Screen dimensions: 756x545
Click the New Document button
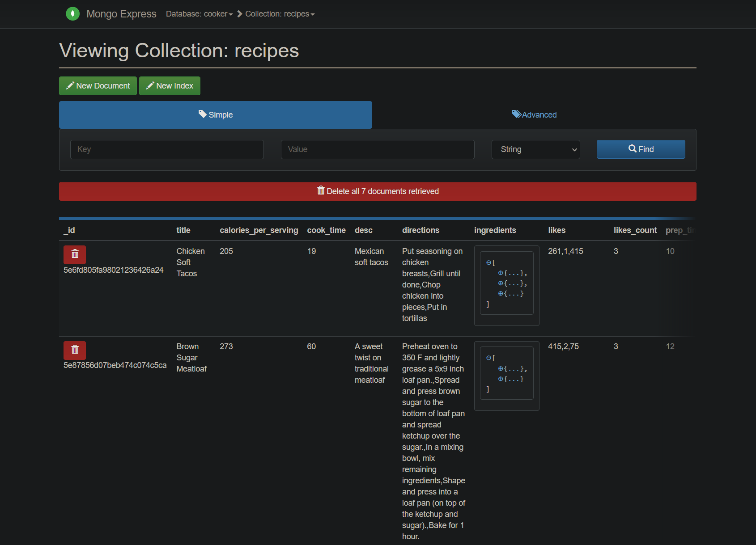pyautogui.click(x=98, y=86)
